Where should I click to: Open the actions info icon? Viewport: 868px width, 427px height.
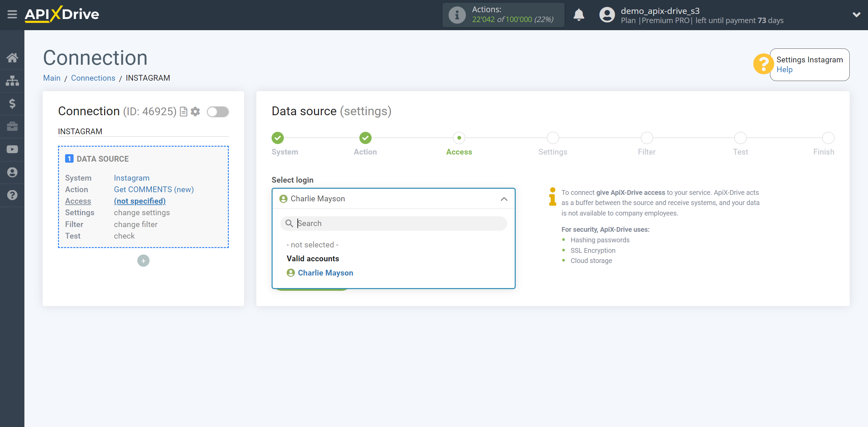click(457, 15)
